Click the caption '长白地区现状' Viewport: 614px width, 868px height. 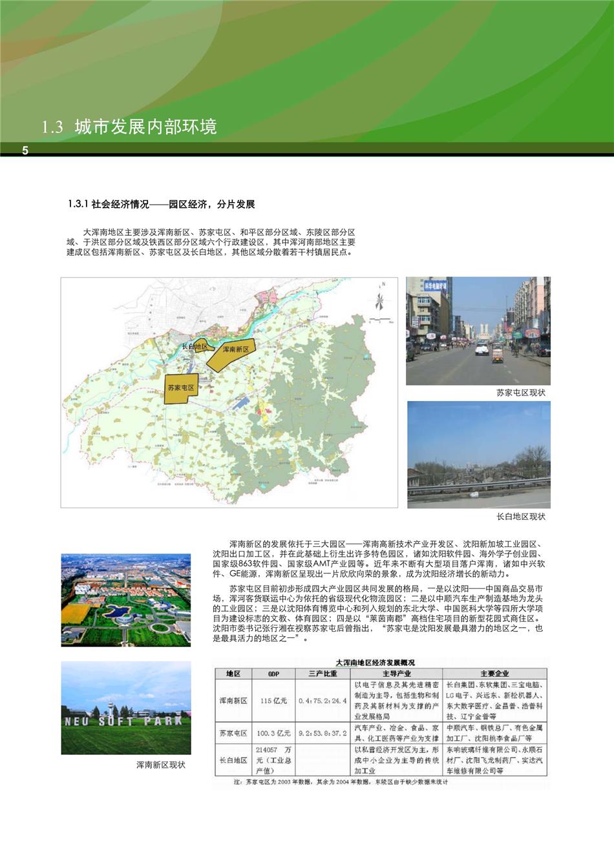click(521, 517)
